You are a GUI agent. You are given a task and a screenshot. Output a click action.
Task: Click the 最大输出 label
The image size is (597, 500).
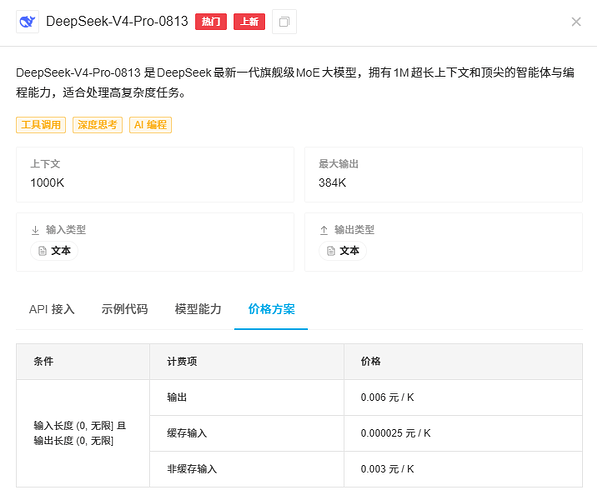tap(338, 164)
